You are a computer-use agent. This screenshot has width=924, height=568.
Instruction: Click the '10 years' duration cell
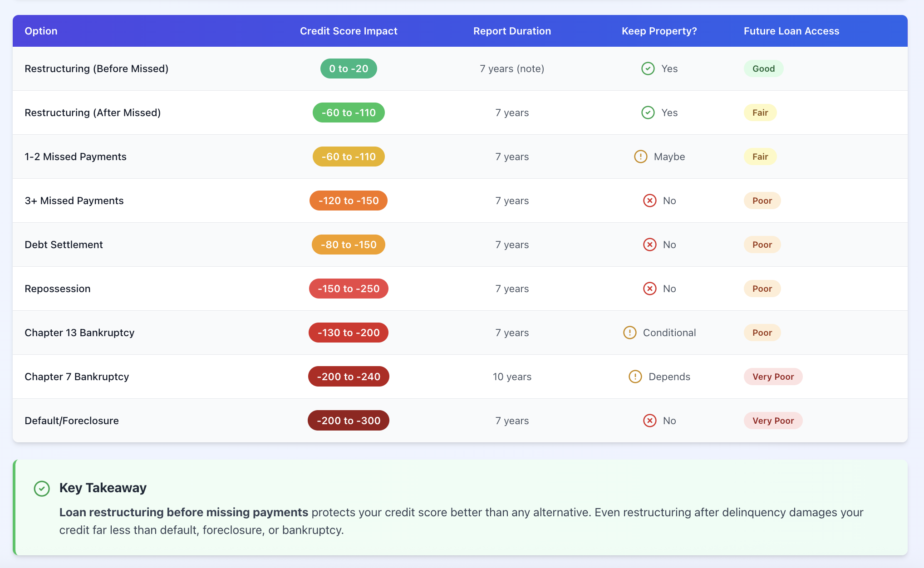point(512,377)
